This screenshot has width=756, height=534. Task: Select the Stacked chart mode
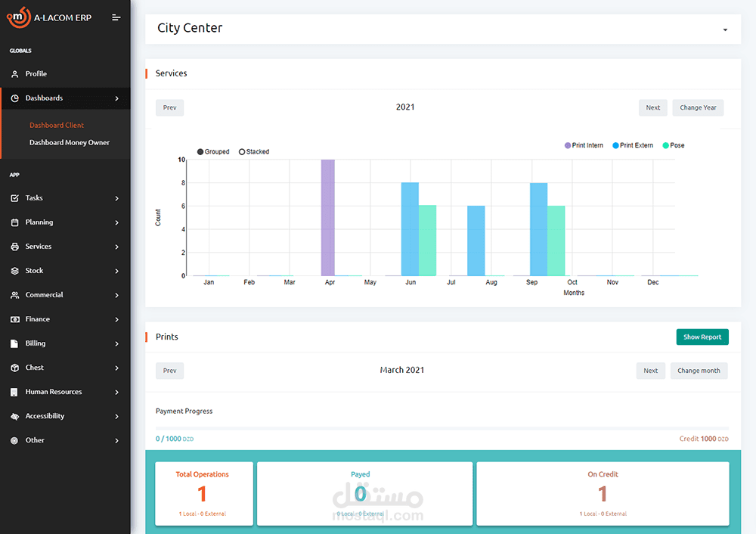point(254,151)
